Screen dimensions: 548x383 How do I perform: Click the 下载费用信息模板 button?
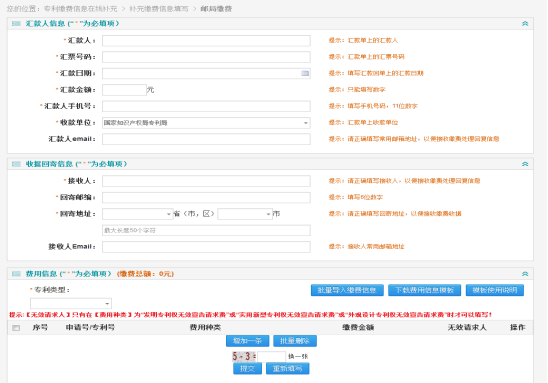click(x=424, y=290)
